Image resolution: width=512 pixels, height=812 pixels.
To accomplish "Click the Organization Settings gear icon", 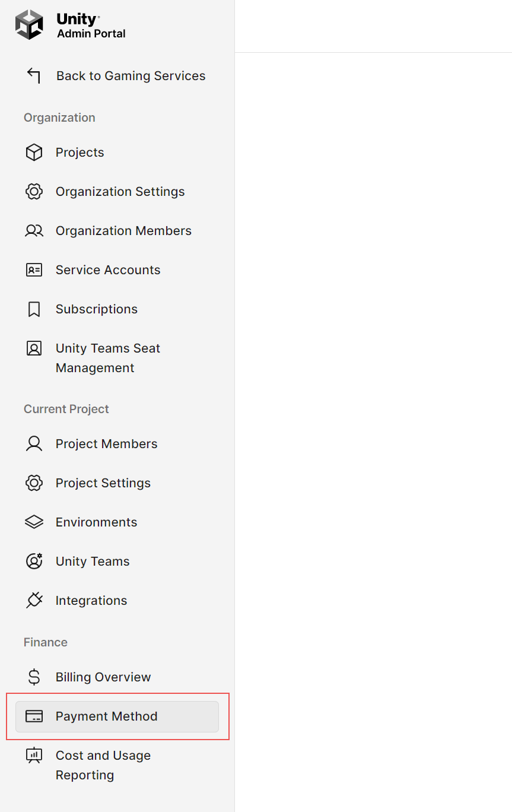I will coord(34,192).
